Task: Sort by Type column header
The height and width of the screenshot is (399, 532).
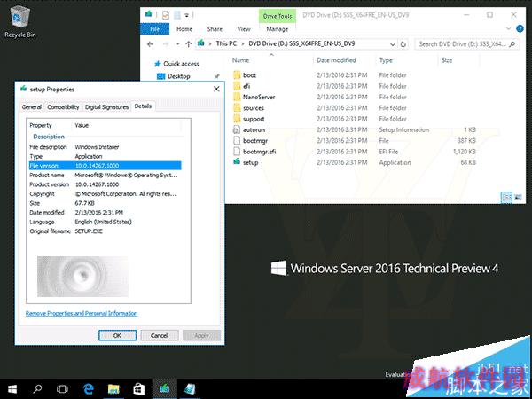Action: point(386,60)
